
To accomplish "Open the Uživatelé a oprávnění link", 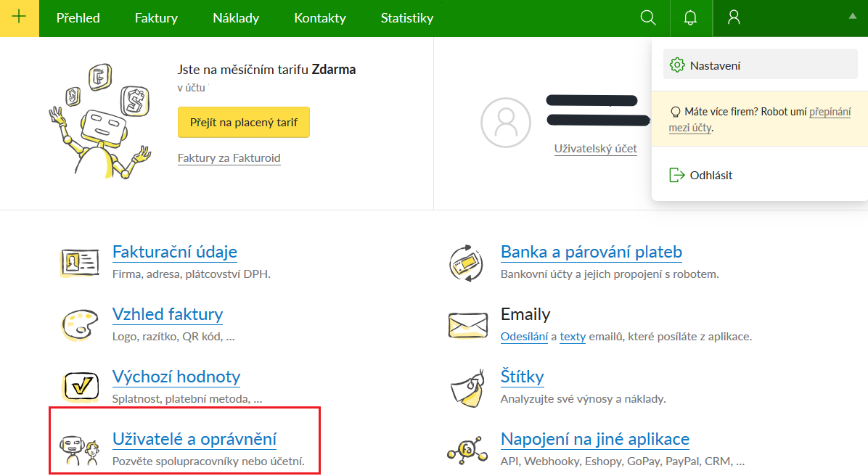I will pos(194,439).
